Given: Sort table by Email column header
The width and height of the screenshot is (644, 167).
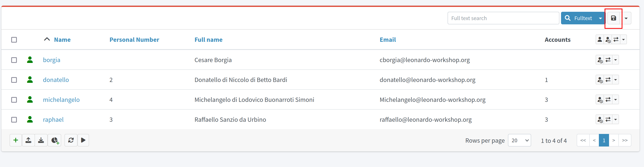Looking at the screenshot, I should 388,40.
